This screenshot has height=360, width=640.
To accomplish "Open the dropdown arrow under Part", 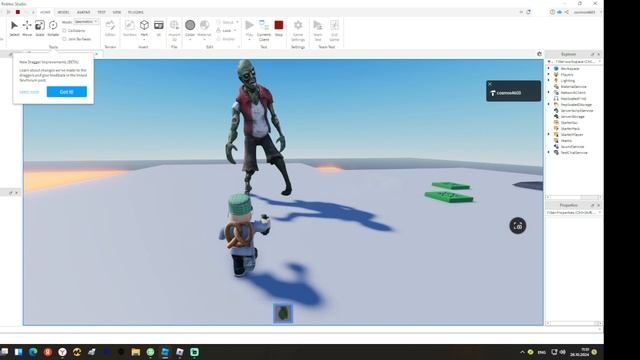I will [144, 40].
